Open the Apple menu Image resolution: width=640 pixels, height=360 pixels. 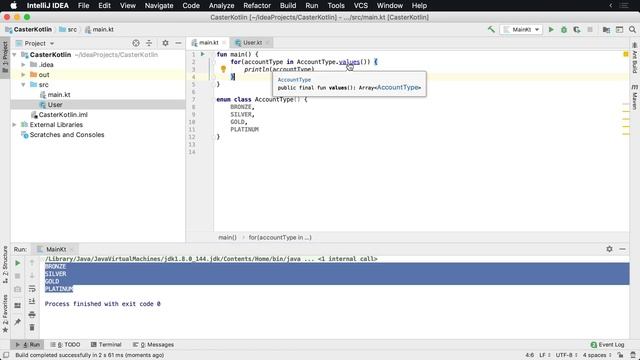coord(13,6)
